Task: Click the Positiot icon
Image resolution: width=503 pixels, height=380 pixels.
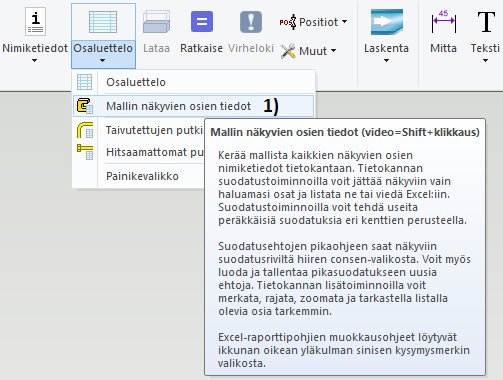Action: 288,22
